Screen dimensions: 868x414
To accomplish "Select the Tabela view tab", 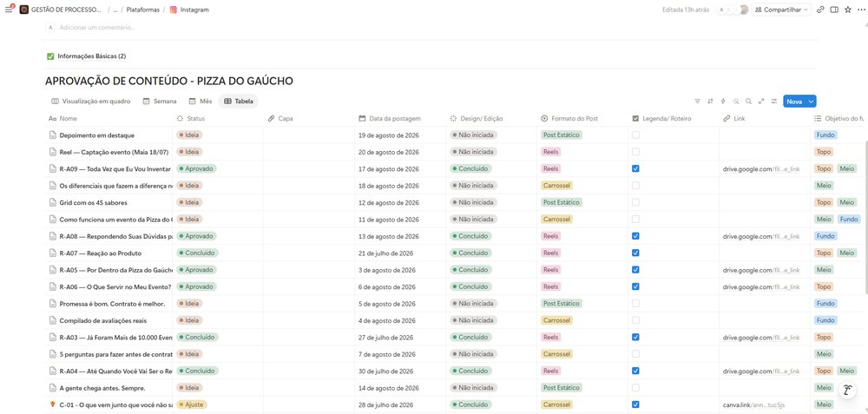I will click(x=239, y=102).
